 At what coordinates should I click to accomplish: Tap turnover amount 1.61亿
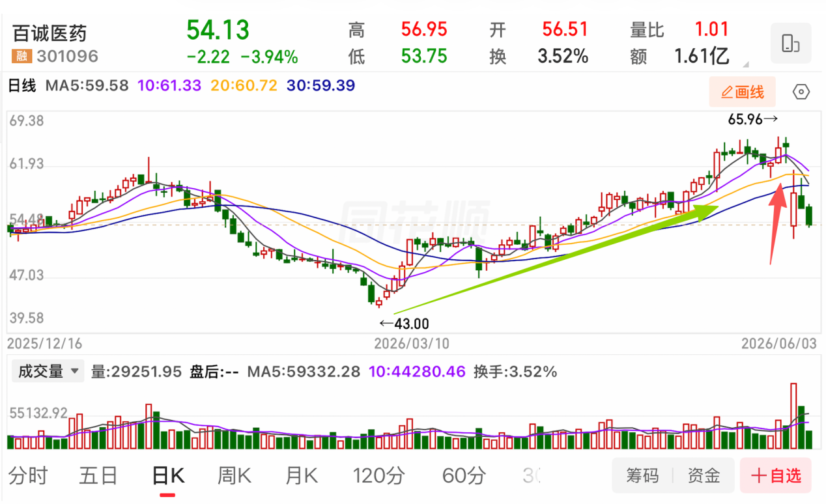point(701,57)
